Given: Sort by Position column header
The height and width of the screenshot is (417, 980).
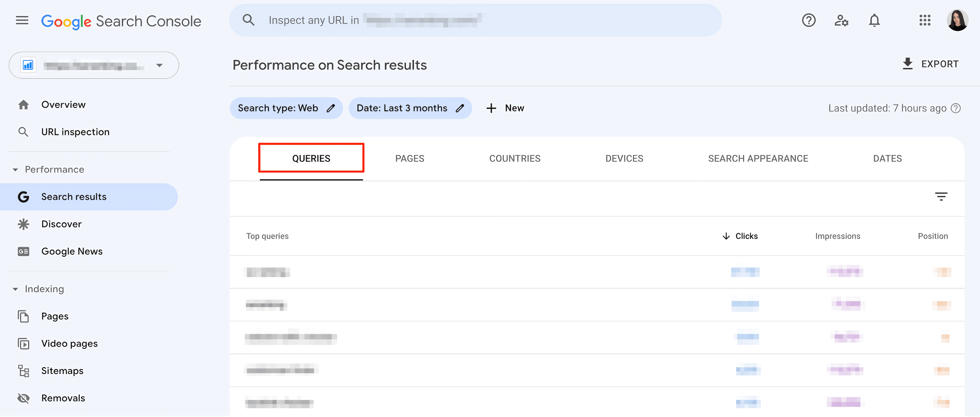Looking at the screenshot, I should point(932,236).
